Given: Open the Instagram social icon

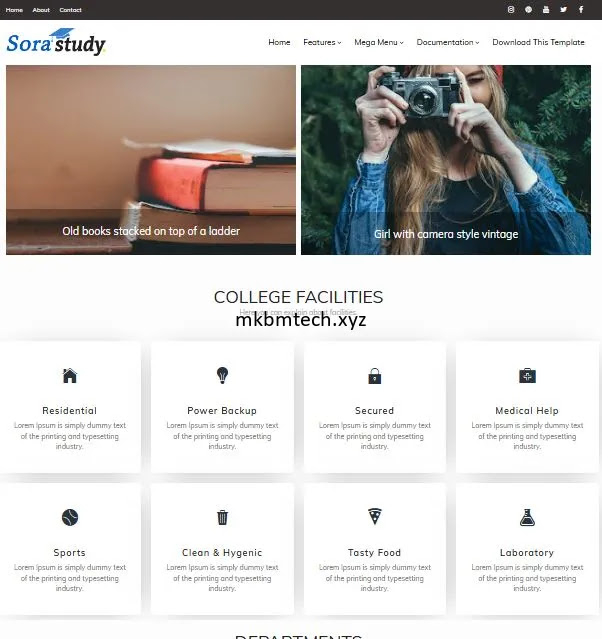Looking at the screenshot, I should coord(511,9).
